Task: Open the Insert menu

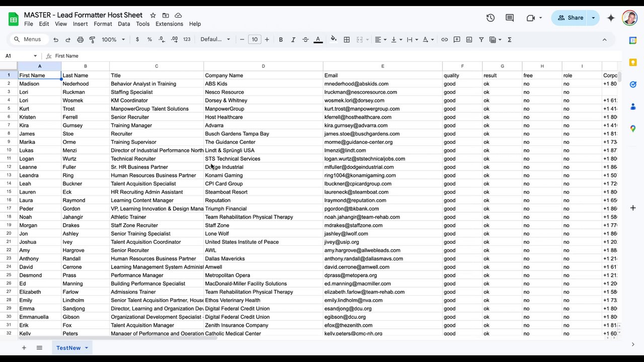Action: pos(80,24)
